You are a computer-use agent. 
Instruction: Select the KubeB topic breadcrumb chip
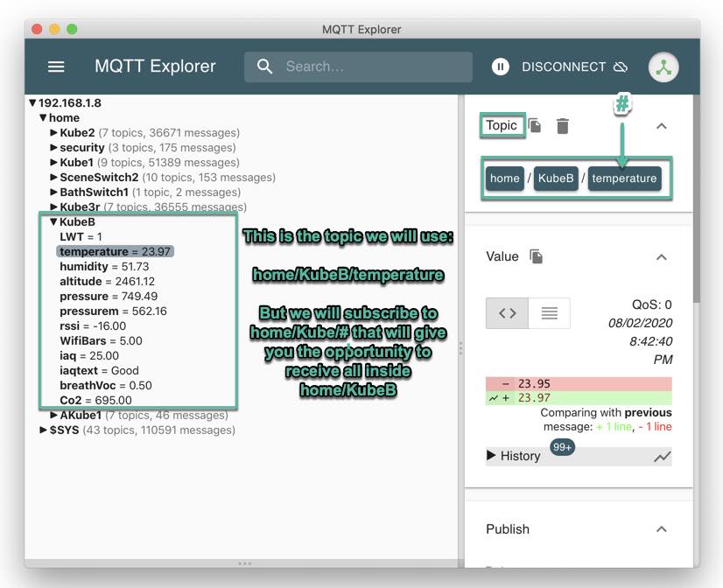[556, 178]
